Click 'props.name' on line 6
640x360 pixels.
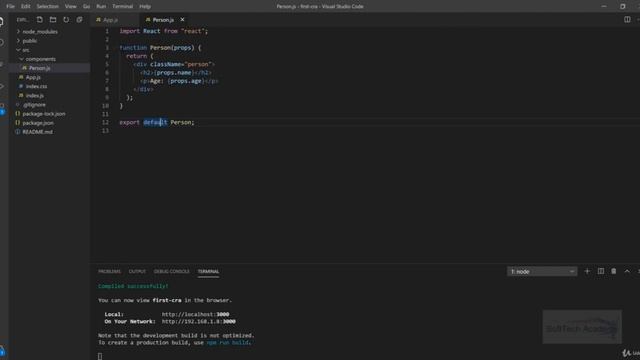(174, 73)
